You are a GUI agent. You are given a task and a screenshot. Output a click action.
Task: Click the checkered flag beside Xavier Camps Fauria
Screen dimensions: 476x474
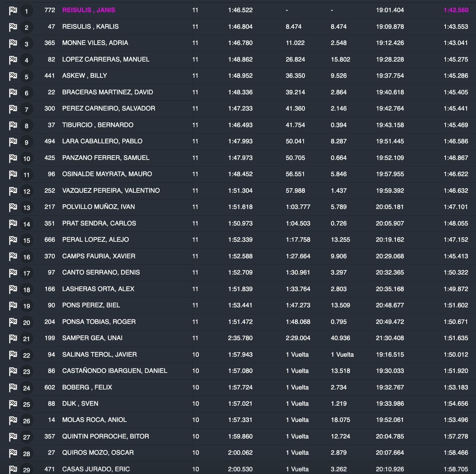[13, 257]
